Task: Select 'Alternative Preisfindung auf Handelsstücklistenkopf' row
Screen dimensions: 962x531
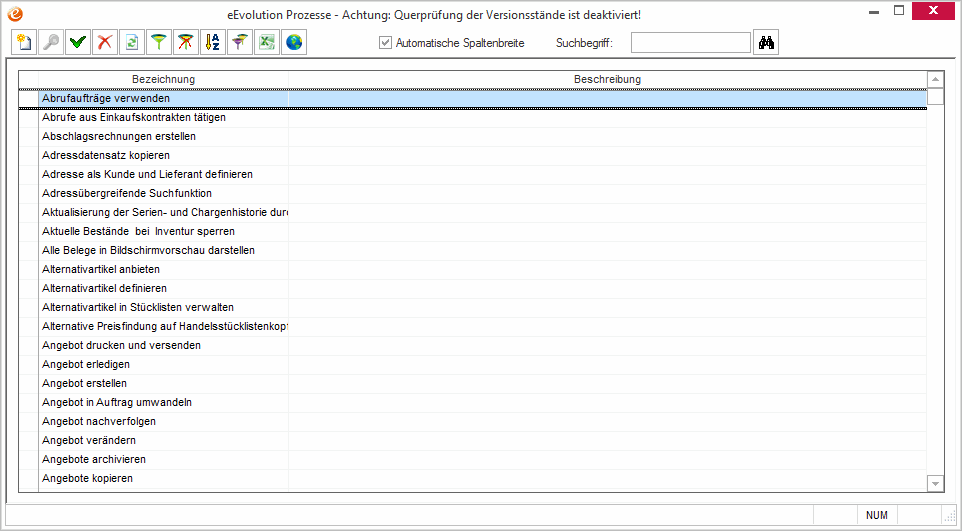Action: [x=472, y=327]
